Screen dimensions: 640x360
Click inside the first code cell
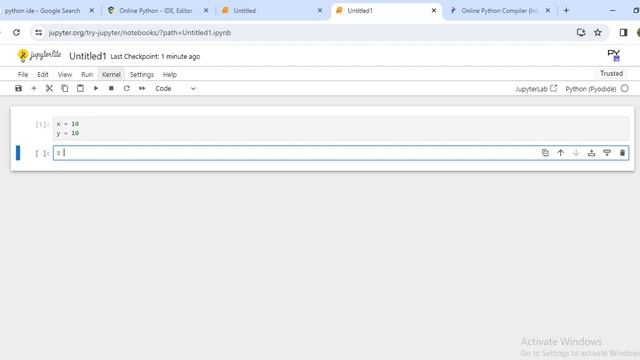(341, 128)
